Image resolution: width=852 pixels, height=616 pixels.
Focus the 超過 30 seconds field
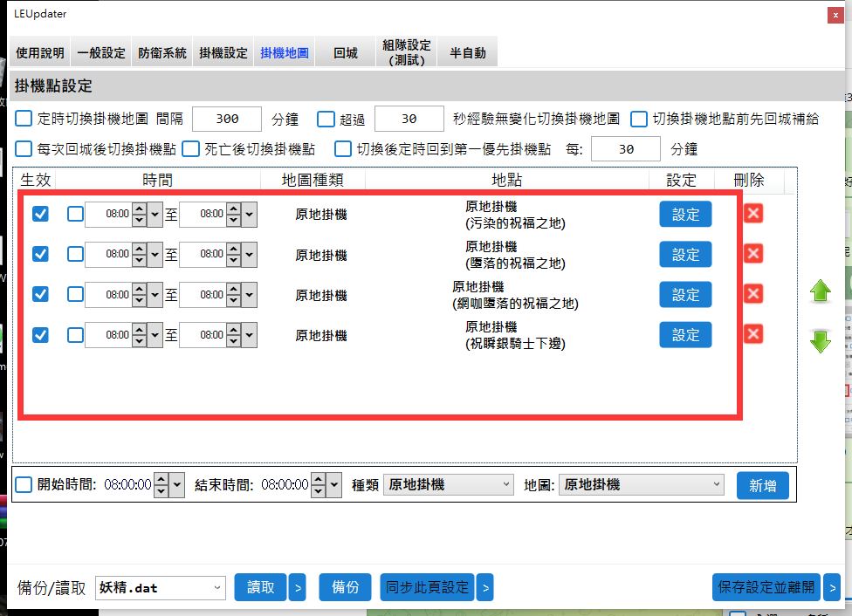pos(409,119)
